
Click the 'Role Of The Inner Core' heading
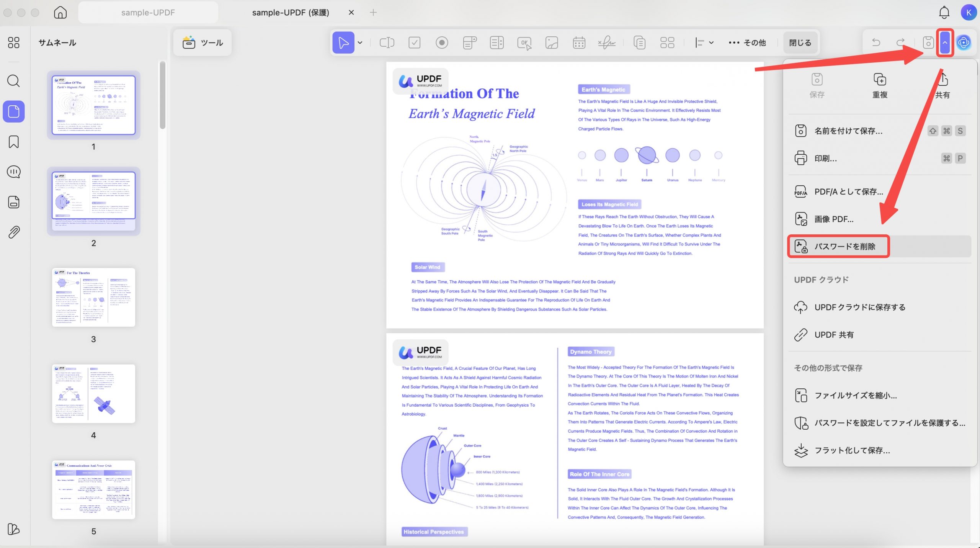[x=599, y=474]
